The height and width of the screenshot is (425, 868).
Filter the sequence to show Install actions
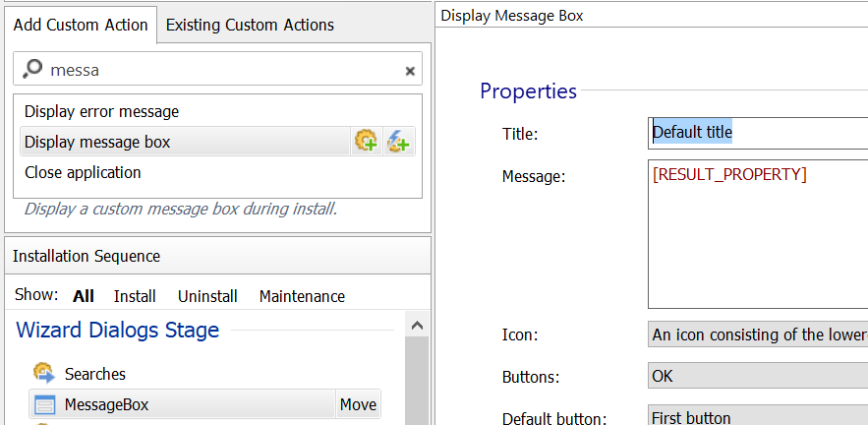(135, 296)
